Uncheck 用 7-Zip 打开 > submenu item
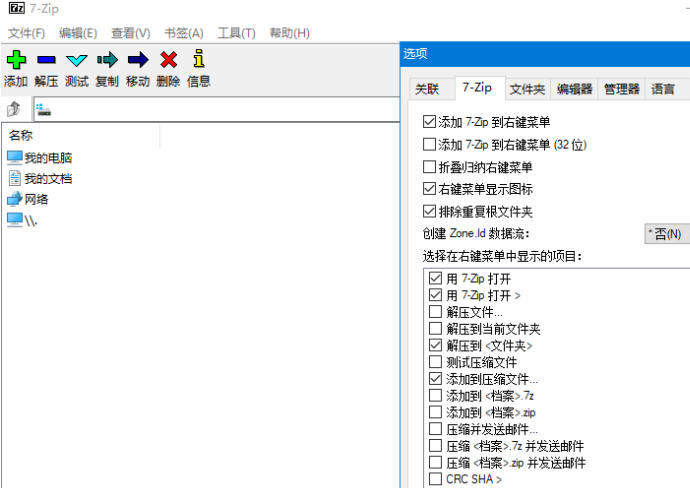Image resolution: width=690 pixels, height=488 pixels. (x=435, y=295)
